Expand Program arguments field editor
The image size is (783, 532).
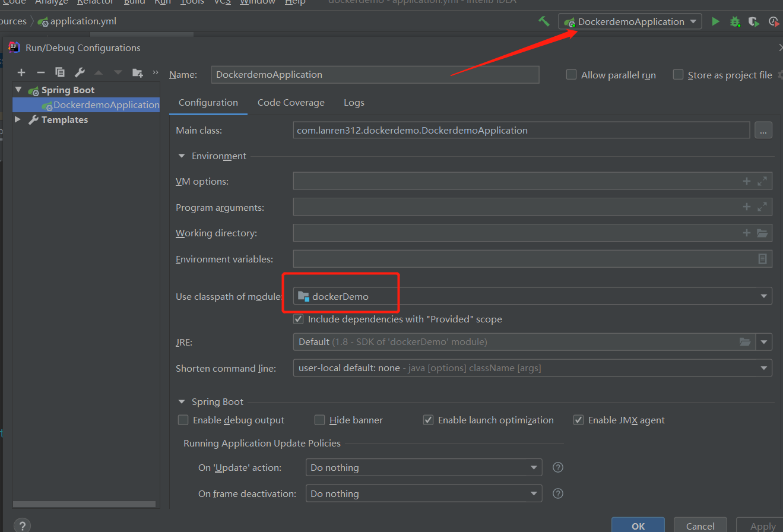coord(763,207)
